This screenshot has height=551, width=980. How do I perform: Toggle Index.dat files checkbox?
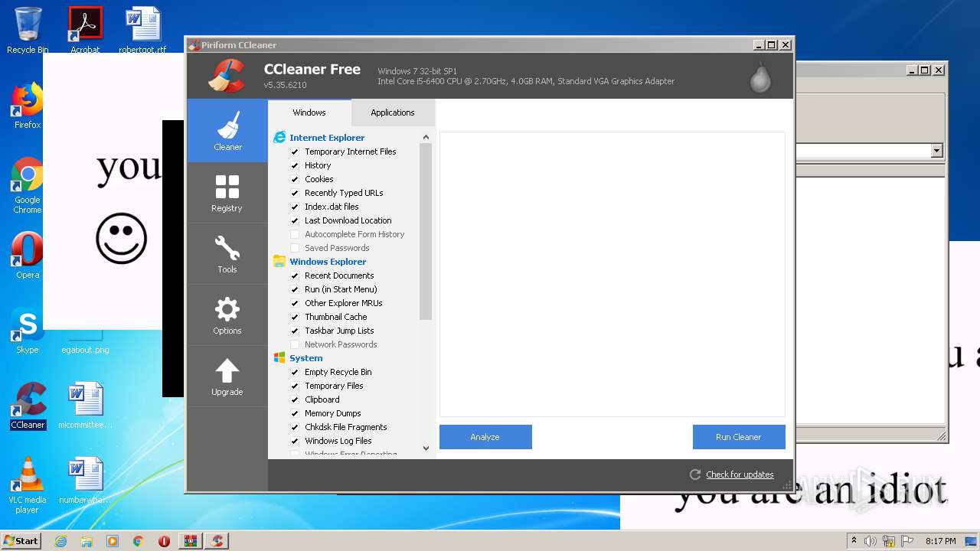coord(295,207)
